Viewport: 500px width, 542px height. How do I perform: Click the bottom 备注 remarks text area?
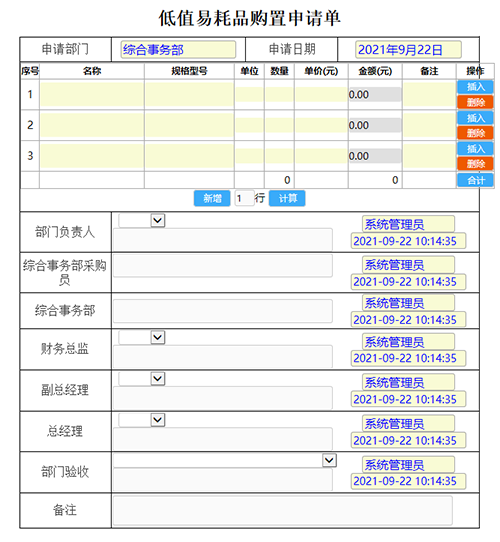283,511
